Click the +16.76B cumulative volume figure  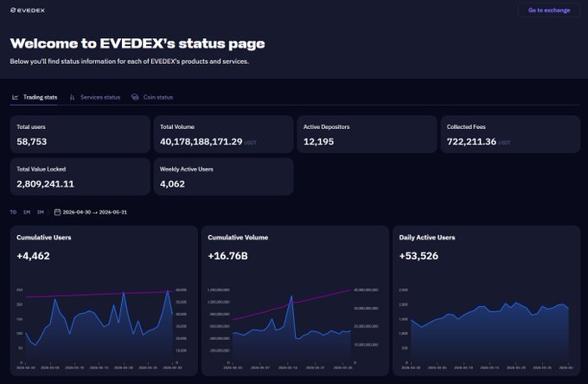[x=227, y=256]
